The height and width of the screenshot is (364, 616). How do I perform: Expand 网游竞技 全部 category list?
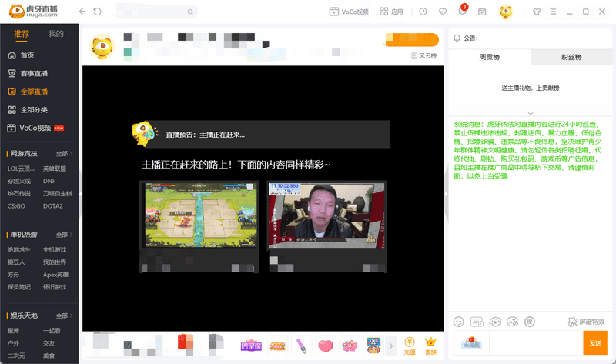tap(65, 153)
